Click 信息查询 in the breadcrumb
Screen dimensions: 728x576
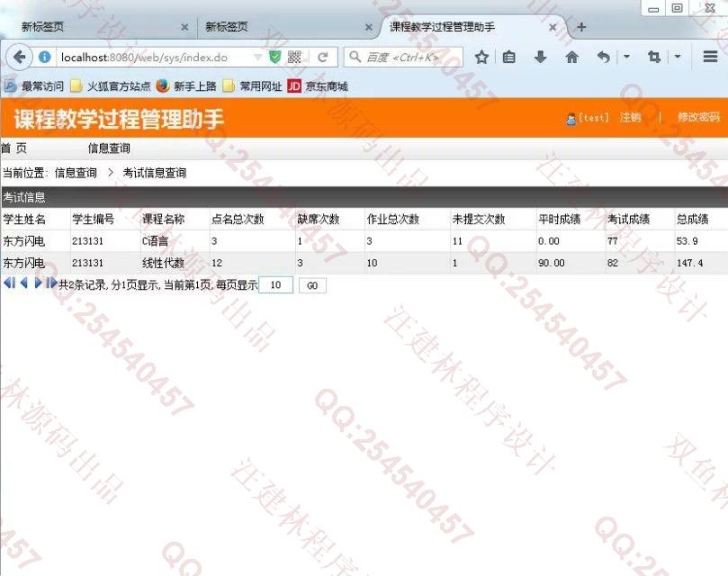click(76, 173)
